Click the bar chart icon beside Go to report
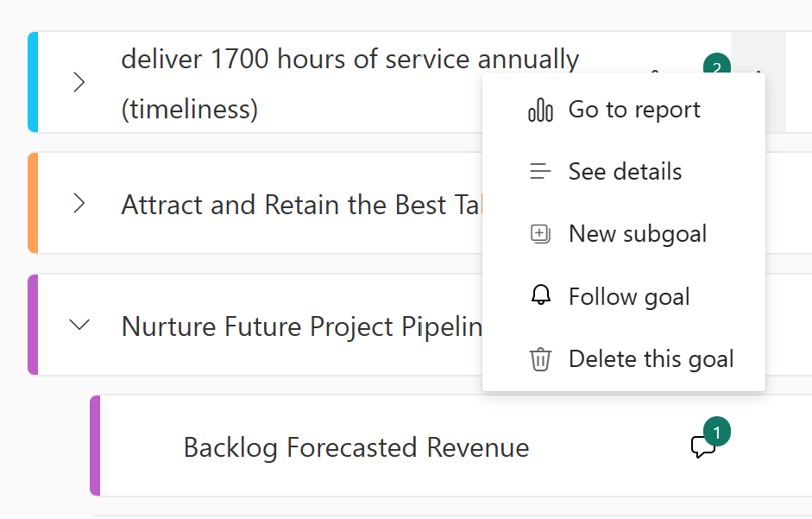The width and height of the screenshot is (812, 519). [x=540, y=111]
